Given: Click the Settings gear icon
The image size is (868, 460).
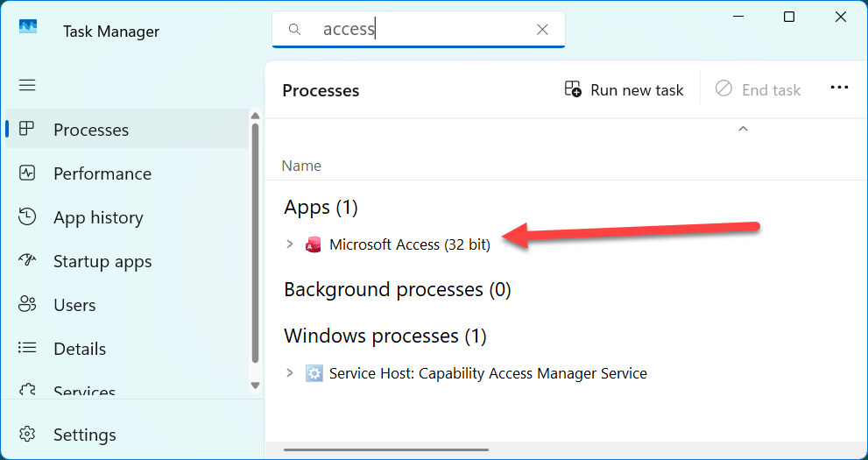Looking at the screenshot, I should point(27,434).
